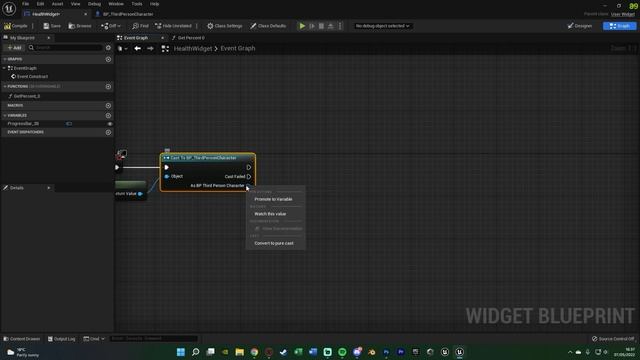The height and width of the screenshot is (360, 640).
Task: Open the Output Log
Action: [x=61, y=339]
